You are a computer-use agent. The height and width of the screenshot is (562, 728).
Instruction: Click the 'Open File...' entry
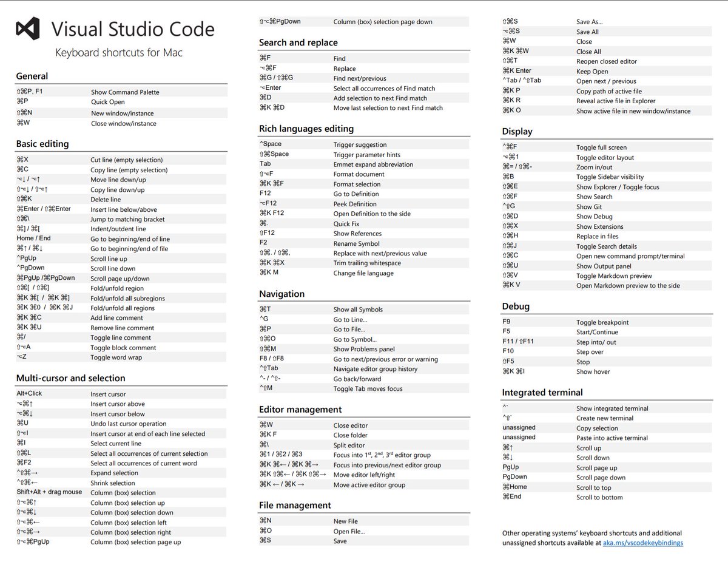(x=349, y=532)
